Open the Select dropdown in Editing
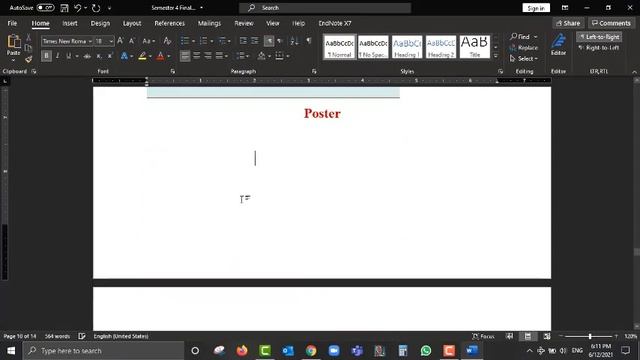 [524, 59]
